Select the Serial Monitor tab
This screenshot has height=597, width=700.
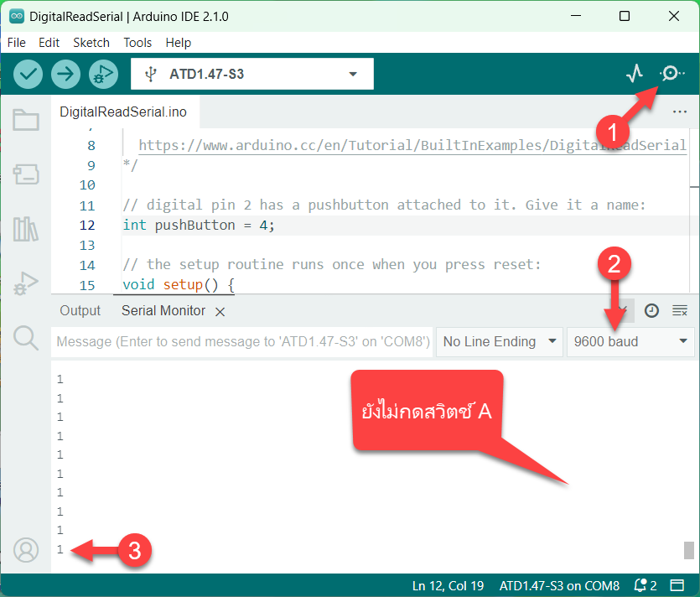[x=163, y=310]
